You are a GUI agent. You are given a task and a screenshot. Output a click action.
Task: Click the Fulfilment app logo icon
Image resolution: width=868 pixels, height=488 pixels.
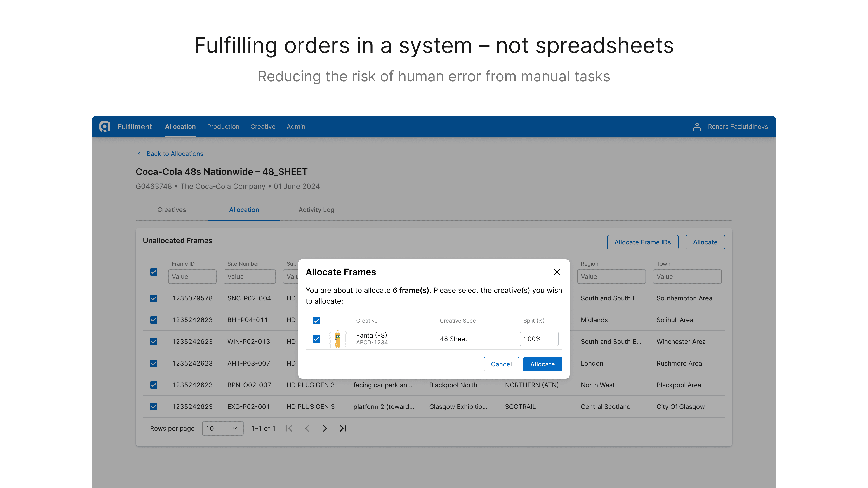[105, 127]
